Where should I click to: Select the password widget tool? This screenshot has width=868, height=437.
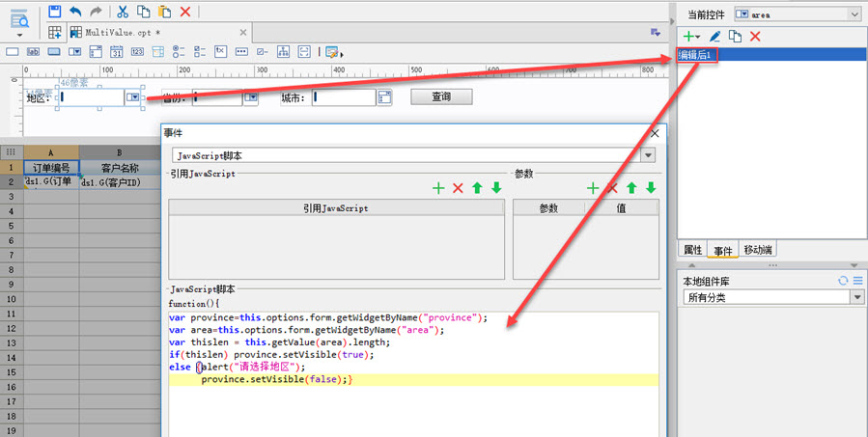coord(241,52)
